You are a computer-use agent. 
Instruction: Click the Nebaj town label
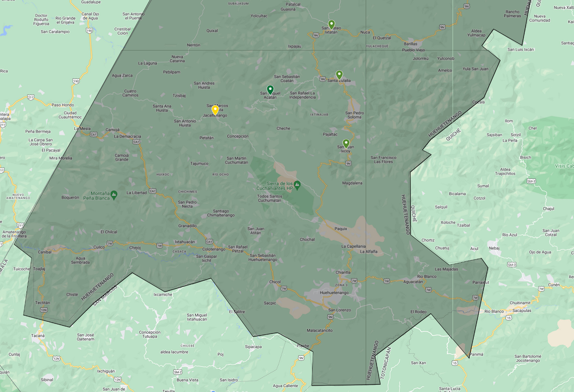pyautogui.click(x=494, y=248)
